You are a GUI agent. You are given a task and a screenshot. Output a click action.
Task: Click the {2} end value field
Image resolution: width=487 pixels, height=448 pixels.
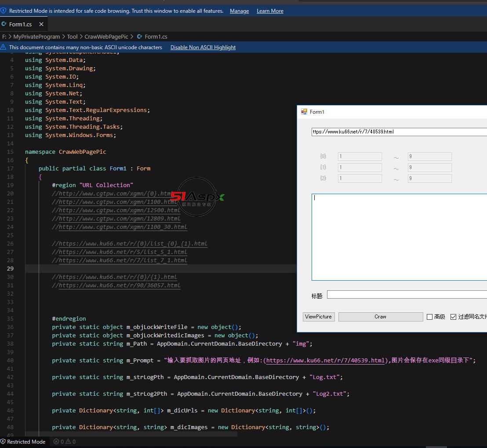(429, 178)
